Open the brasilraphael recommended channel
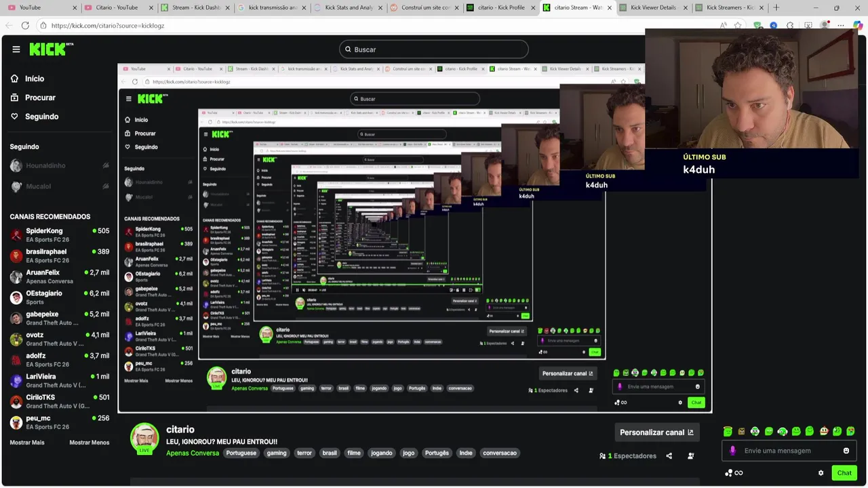 (60, 256)
